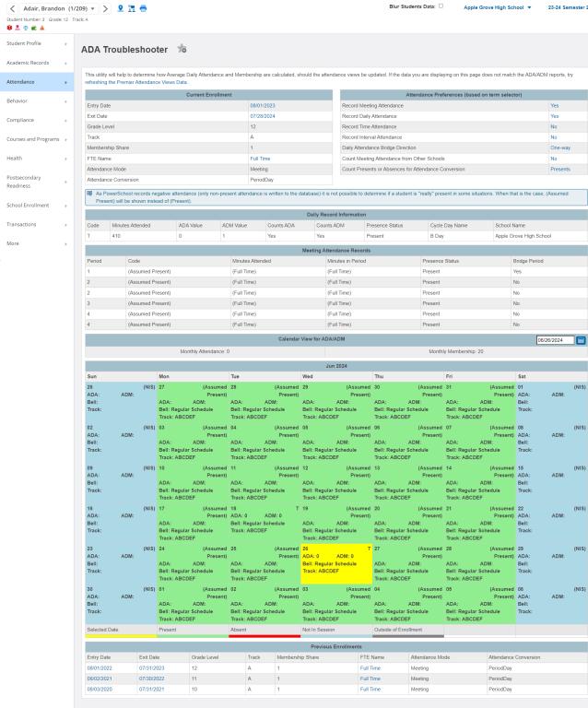Open the calendar date picker icon
The width and height of the screenshot is (588, 708).
click(581, 340)
